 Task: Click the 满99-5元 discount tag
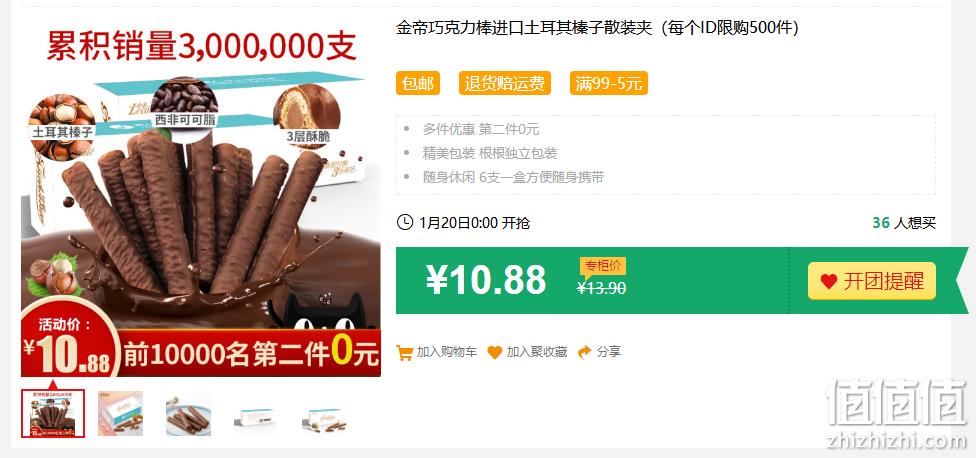click(609, 83)
